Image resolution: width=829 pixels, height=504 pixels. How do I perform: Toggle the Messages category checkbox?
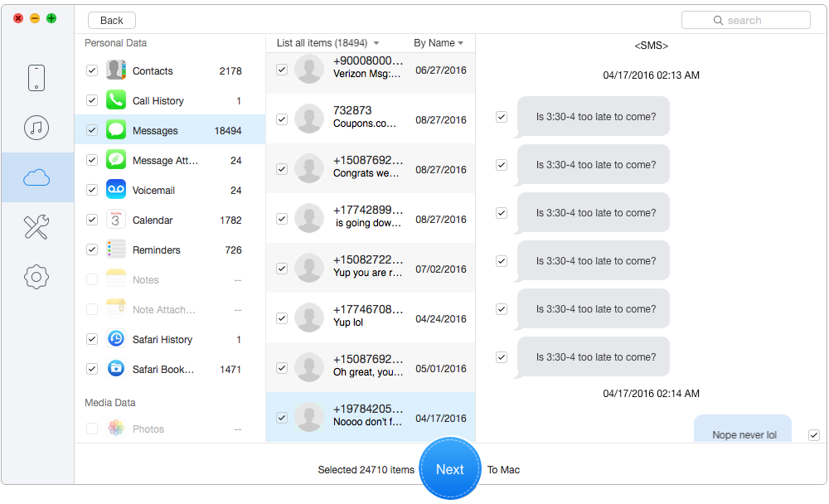point(92,129)
